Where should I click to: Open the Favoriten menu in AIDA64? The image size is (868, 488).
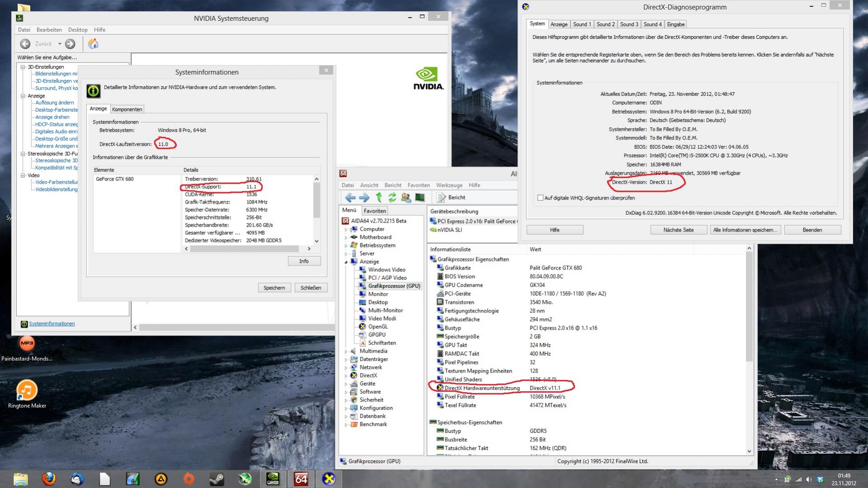(418, 185)
